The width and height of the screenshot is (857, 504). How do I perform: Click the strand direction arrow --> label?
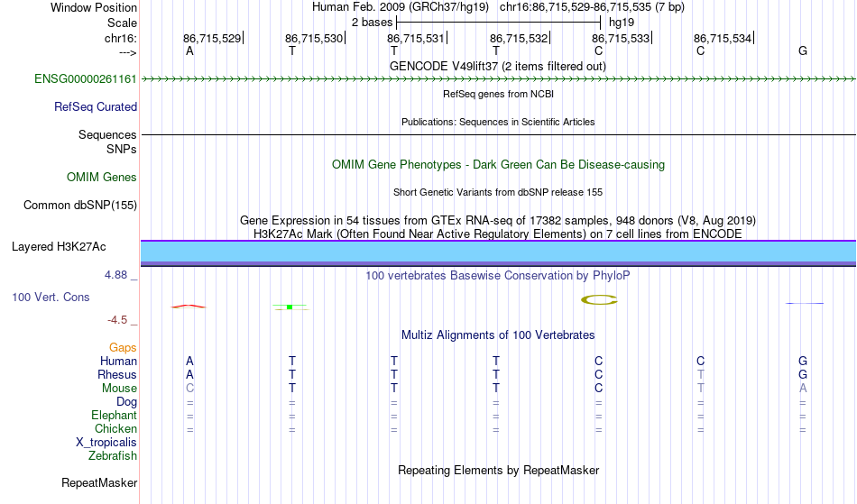tap(128, 53)
